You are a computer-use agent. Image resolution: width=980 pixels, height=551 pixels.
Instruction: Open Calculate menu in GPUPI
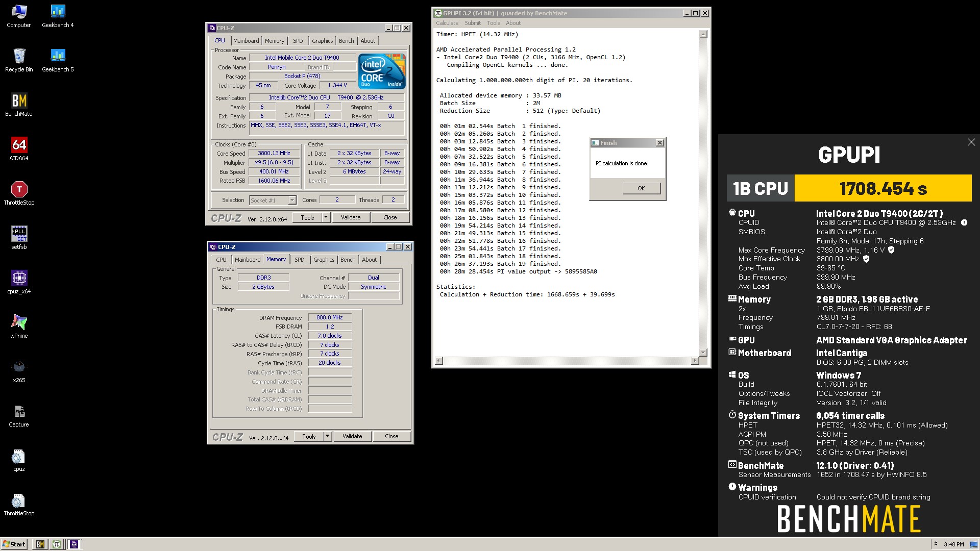click(447, 23)
